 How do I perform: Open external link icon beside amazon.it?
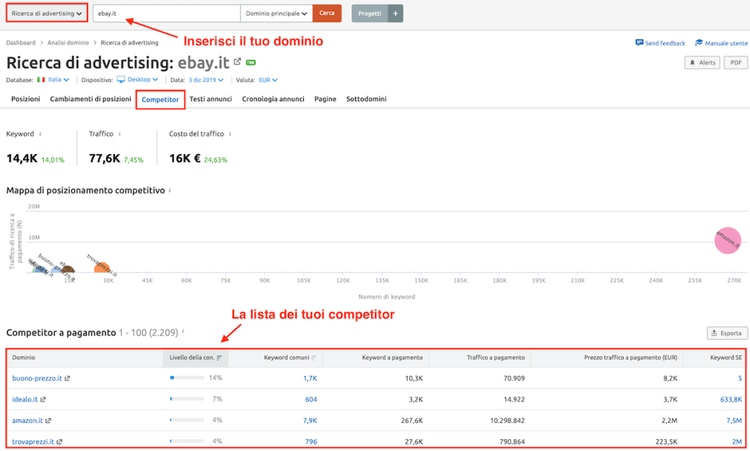[48, 421]
